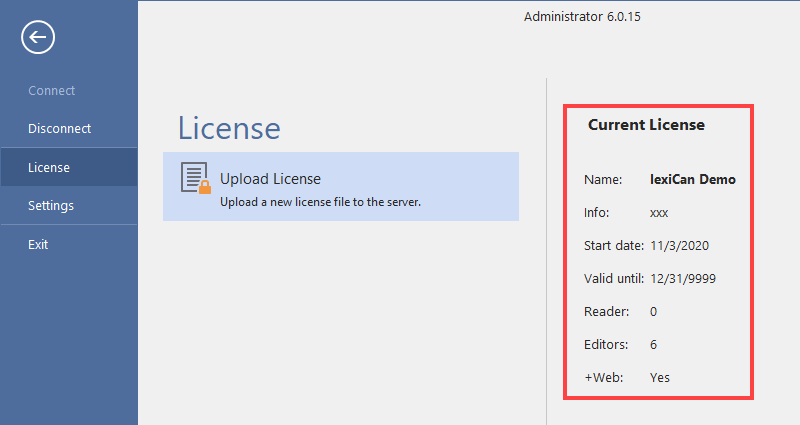Select the Connect menu item
Screen dimensions: 800x425
(51, 91)
